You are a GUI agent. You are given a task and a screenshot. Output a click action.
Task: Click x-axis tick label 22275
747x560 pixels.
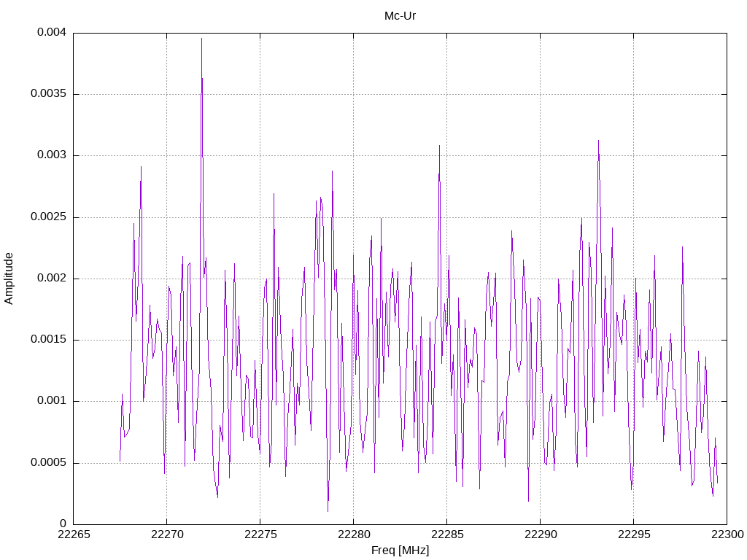[260, 534]
